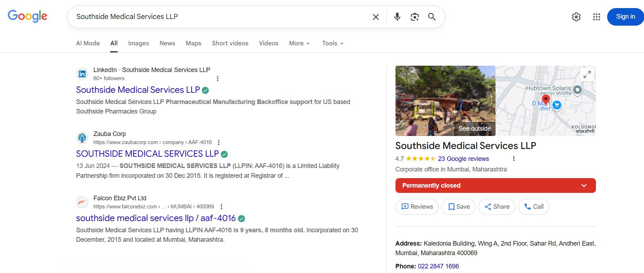Image resolution: width=644 pixels, height=273 pixels.
Task: Click the zaubacorp.com URL breadcrumb
Action: [153, 142]
